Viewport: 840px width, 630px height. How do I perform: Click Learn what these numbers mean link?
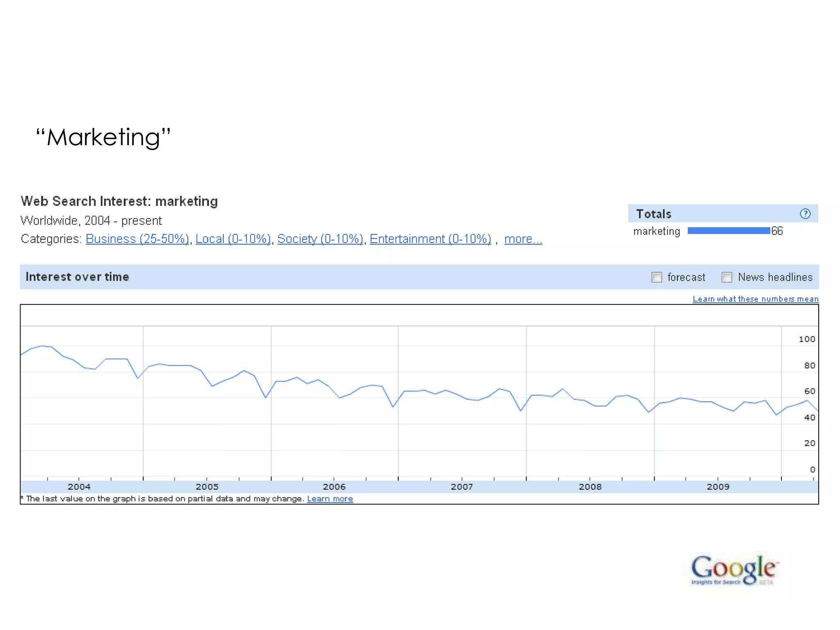[x=756, y=299]
